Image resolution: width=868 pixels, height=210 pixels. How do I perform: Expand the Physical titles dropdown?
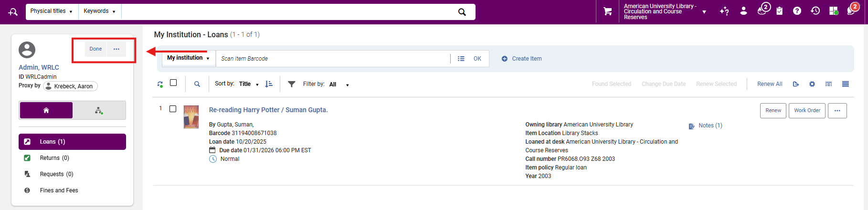(x=51, y=11)
